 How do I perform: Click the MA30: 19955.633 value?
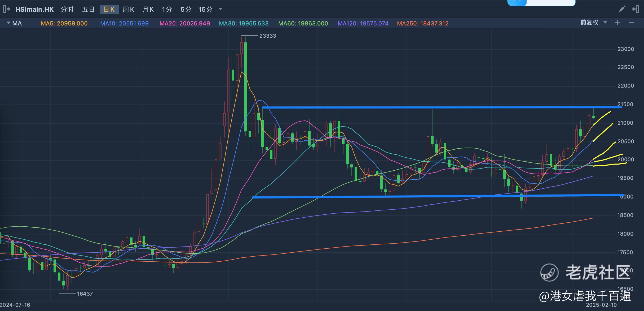click(x=244, y=23)
